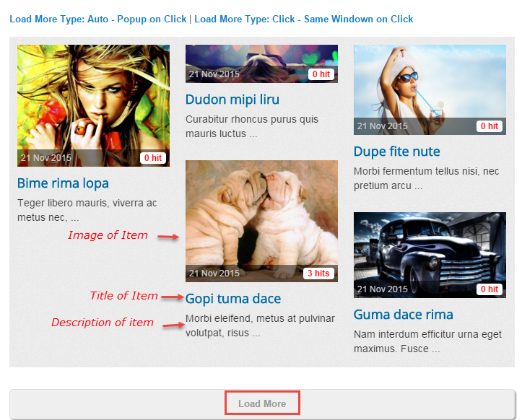Click the date on Gopi tuma dace image
The width and height of the screenshot is (522, 420).
(214, 274)
